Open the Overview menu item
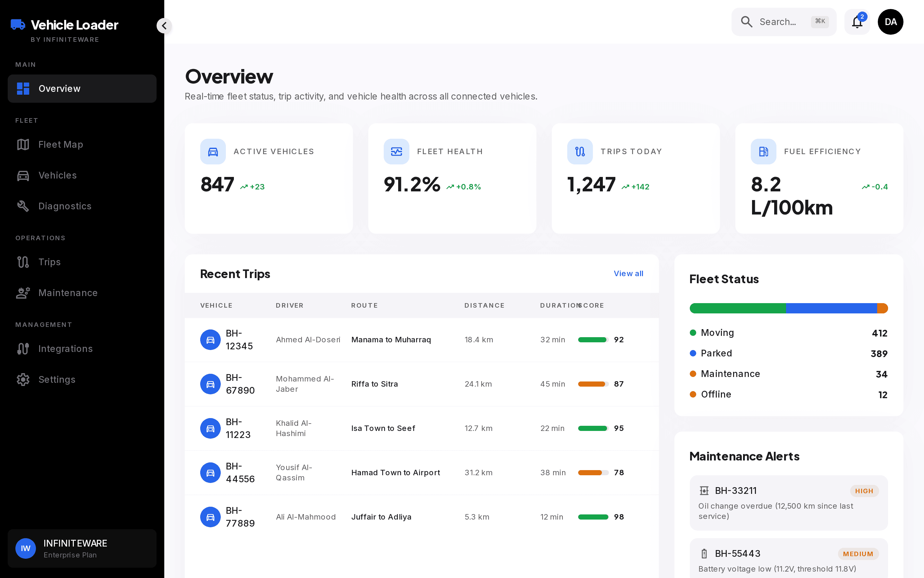Viewport: 924px width, 578px height. 82,89
